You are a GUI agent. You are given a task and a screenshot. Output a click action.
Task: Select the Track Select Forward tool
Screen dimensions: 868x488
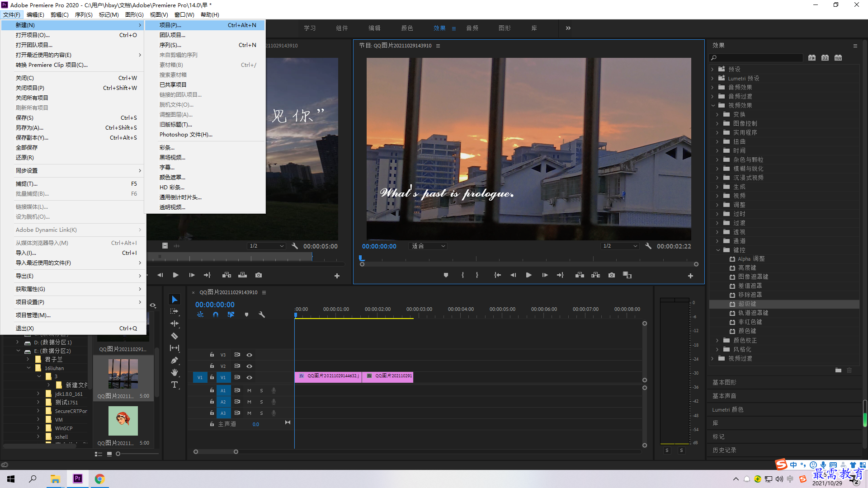(175, 311)
